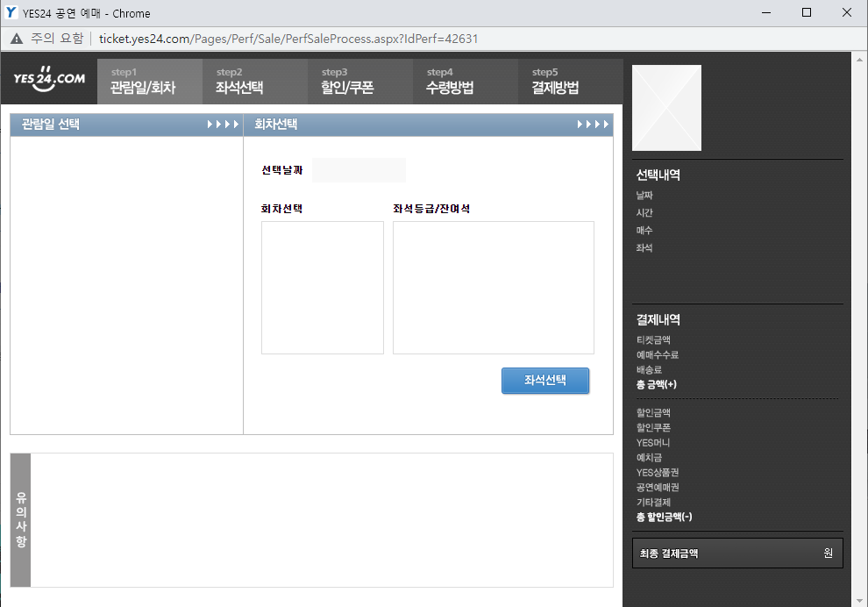
Task: Maximize the Chrome popup window
Action: [x=806, y=13]
